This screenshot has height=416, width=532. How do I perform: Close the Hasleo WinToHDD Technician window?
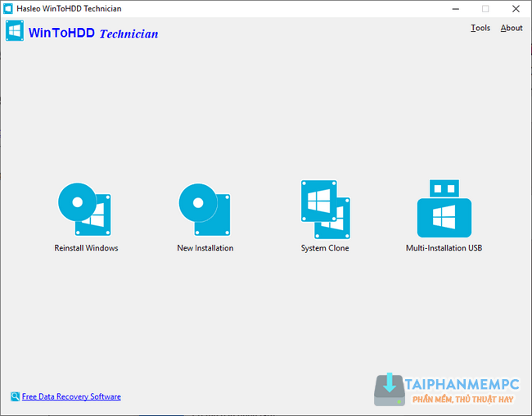point(516,9)
